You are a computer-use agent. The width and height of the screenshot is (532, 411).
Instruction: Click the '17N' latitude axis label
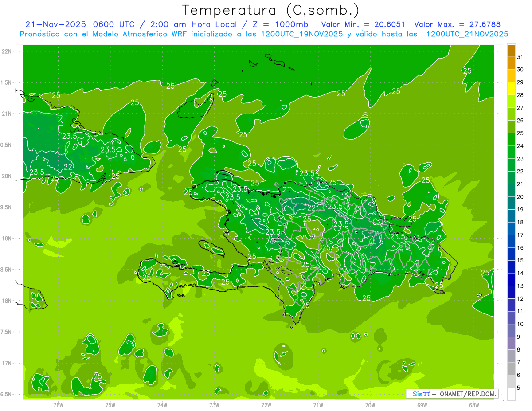(x=7, y=363)
